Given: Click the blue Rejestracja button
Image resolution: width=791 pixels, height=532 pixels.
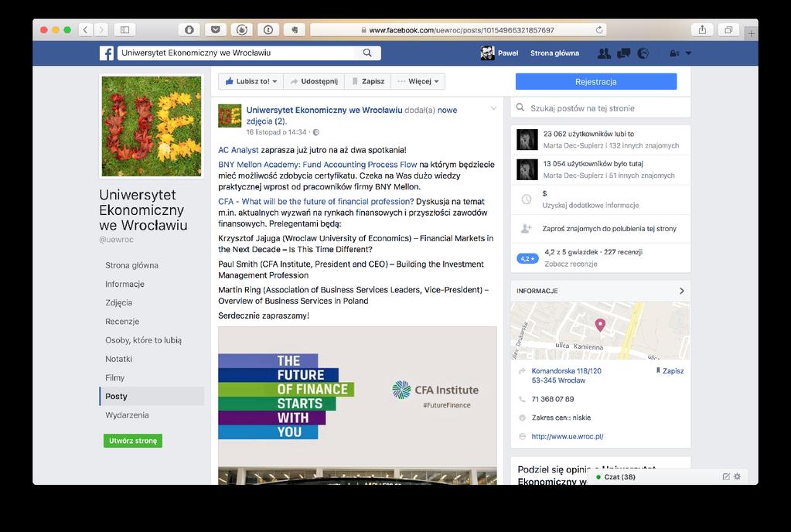Looking at the screenshot, I should pos(596,82).
